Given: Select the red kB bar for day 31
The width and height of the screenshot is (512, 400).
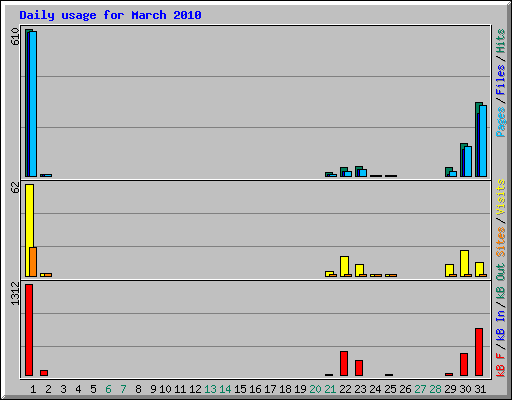Looking at the screenshot, I should click(479, 352).
